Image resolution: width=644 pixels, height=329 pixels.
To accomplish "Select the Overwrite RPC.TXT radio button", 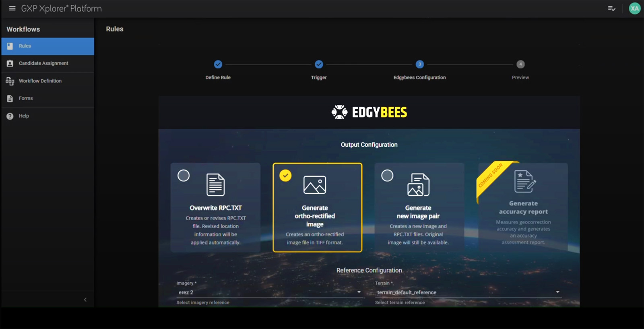I will click(x=184, y=176).
